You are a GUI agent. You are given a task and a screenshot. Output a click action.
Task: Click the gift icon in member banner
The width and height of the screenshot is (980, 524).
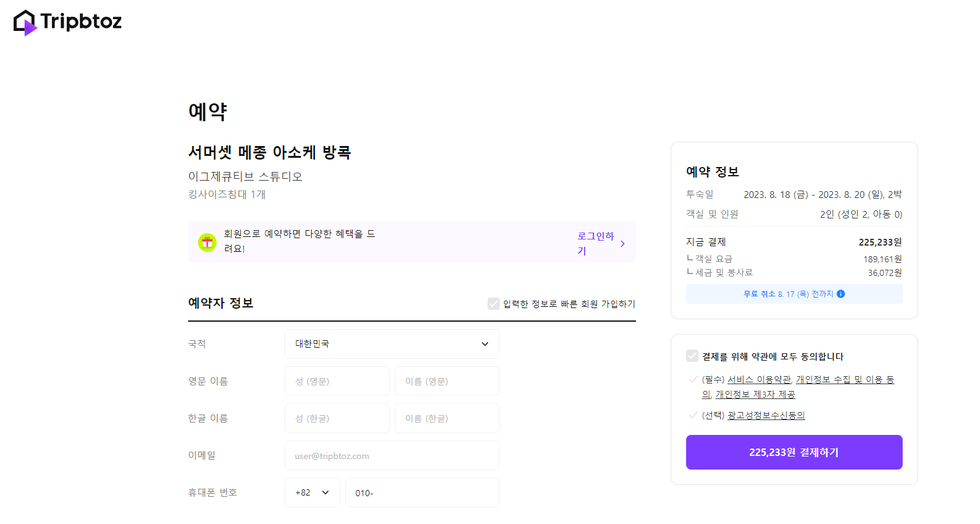tap(207, 243)
